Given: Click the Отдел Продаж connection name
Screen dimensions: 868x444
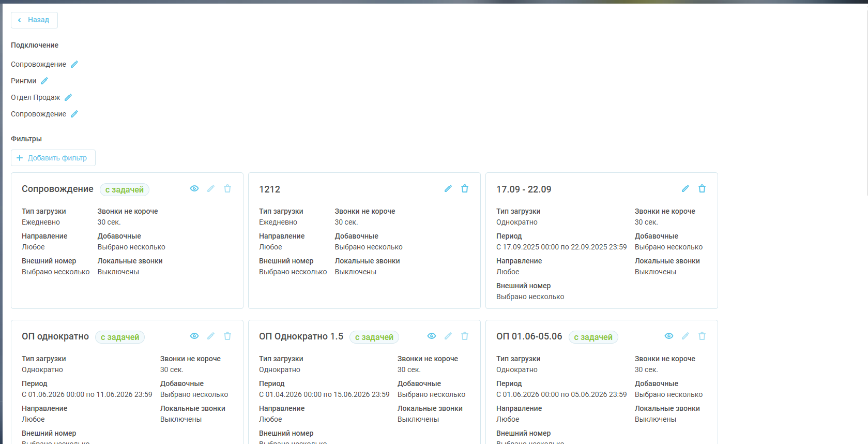Looking at the screenshot, I should [36, 97].
